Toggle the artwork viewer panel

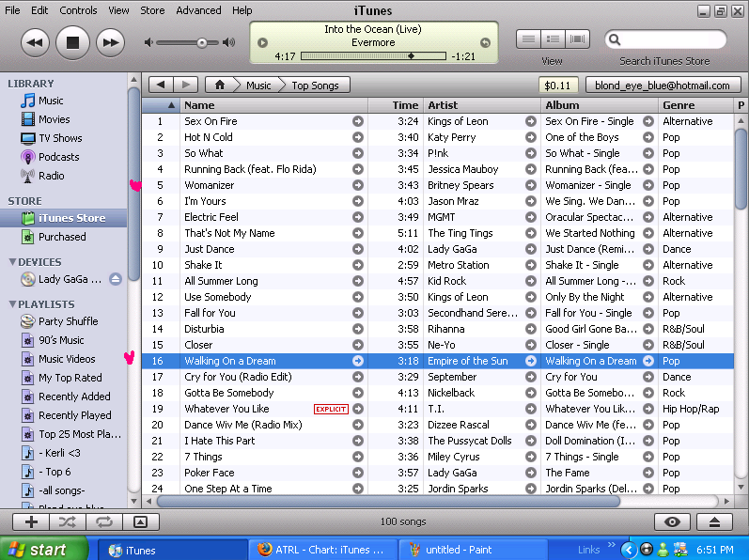140,521
